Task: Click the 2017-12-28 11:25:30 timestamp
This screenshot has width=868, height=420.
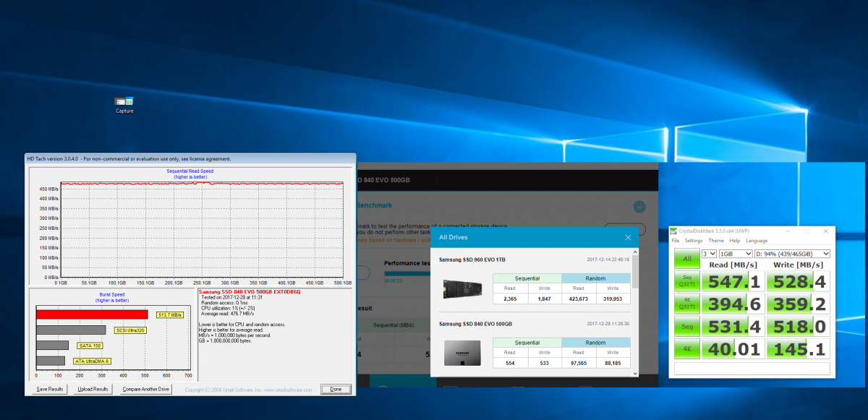Action: coord(608,323)
